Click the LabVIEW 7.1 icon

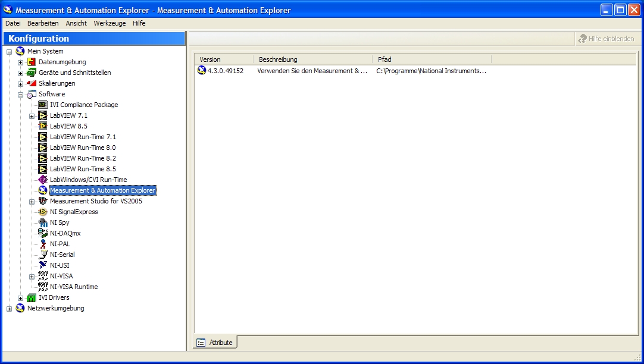43,115
